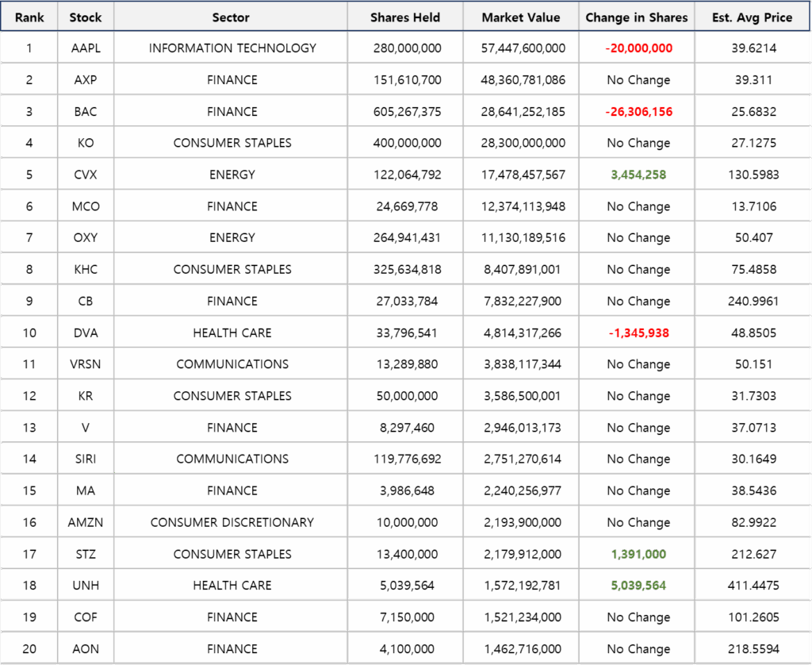
Task: Click the VRSN row COMMUNICATIONS sector cell
Action: [232, 364]
